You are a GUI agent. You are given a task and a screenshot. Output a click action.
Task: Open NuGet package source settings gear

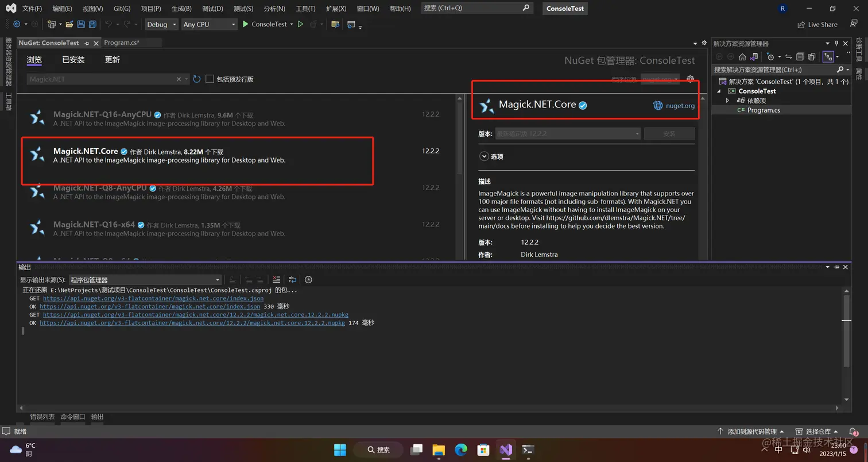point(691,79)
